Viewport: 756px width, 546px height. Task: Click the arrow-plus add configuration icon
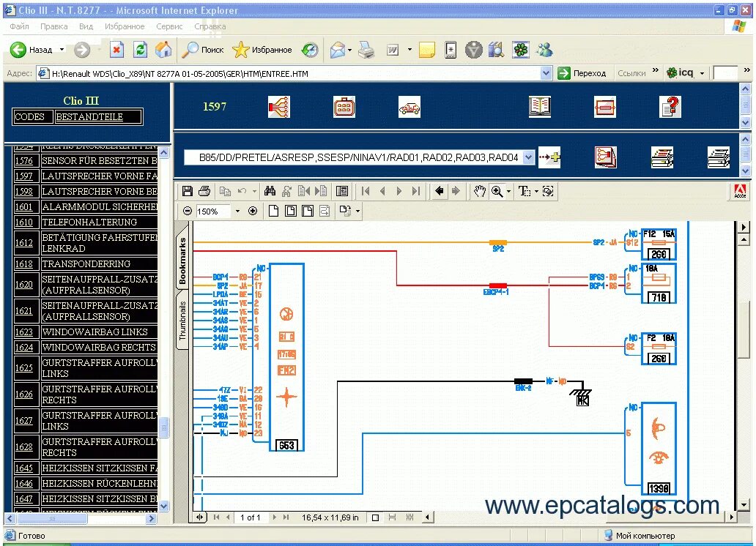point(549,157)
